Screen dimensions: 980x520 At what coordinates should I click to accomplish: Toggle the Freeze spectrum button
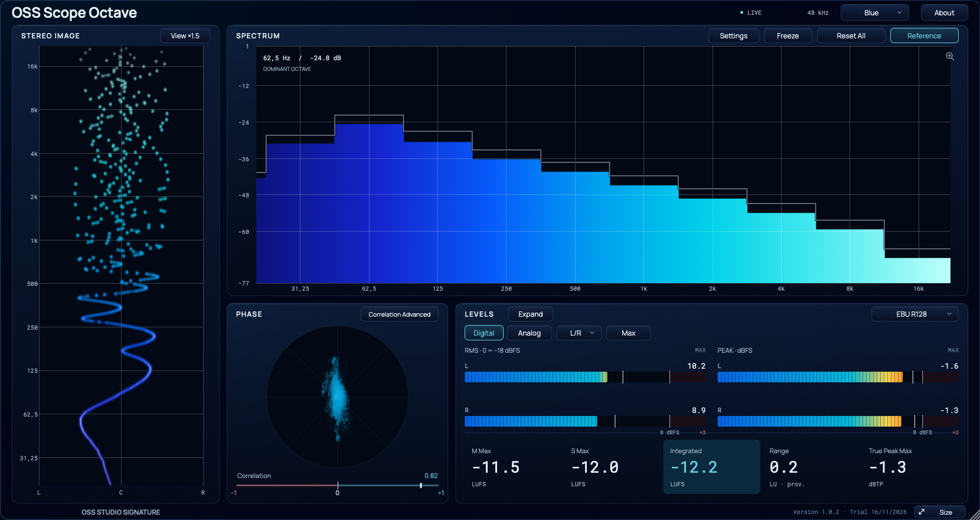point(788,36)
